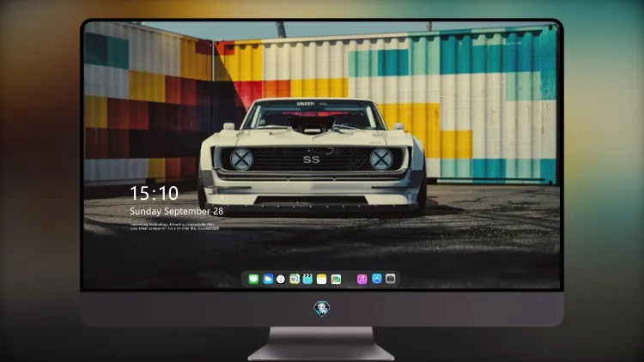Launch the pink Music app in dock
Image resolution: width=644 pixels, height=362 pixels.
click(x=361, y=280)
